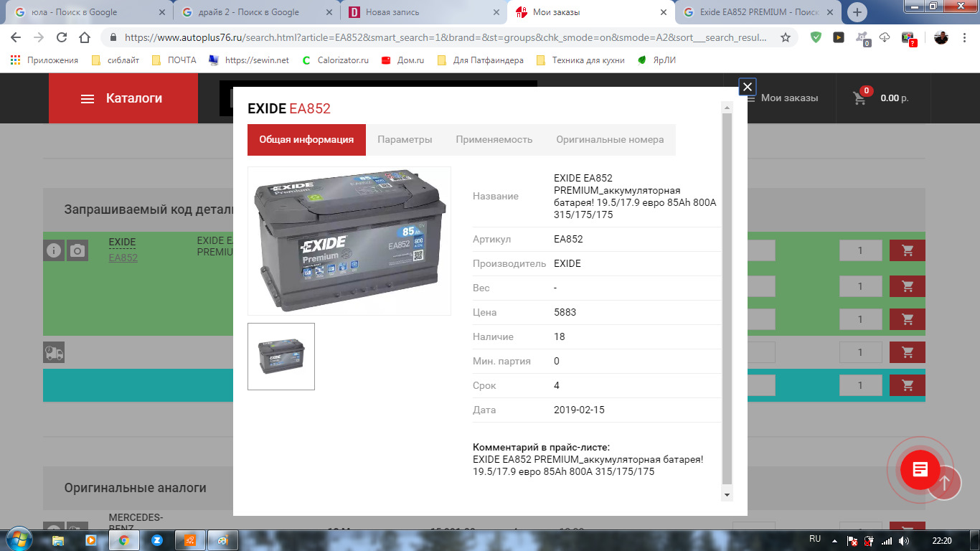Add second offer row to cart
Image resolution: width=980 pixels, height=551 pixels.
click(908, 286)
